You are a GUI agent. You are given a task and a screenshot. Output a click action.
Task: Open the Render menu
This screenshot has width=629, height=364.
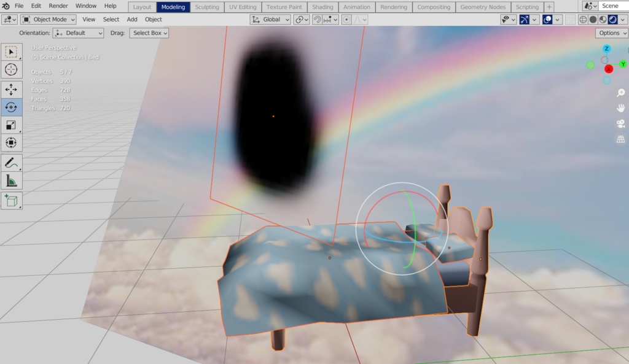click(58, 6)
